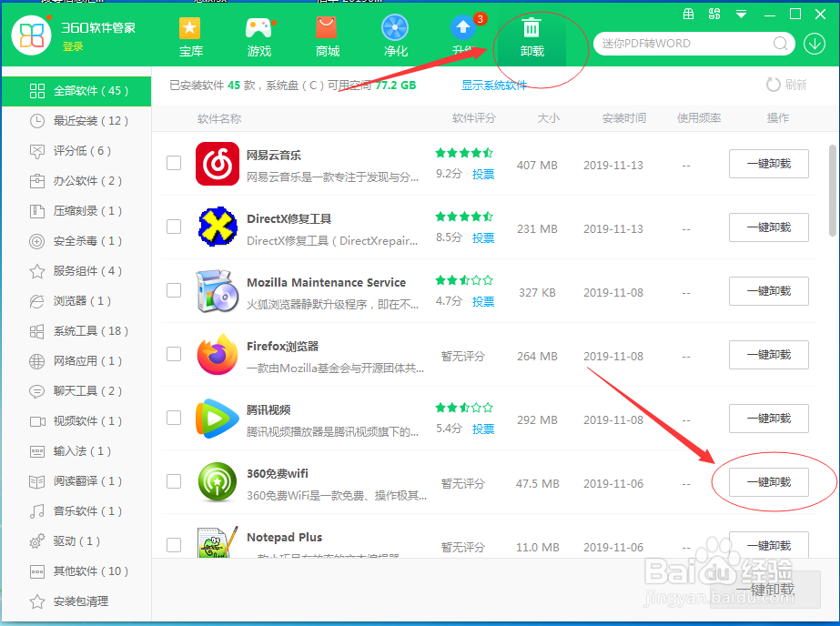Select 驱动 (1) category
Viewport: 840px width, 626px height.
(x=76, y=540)
